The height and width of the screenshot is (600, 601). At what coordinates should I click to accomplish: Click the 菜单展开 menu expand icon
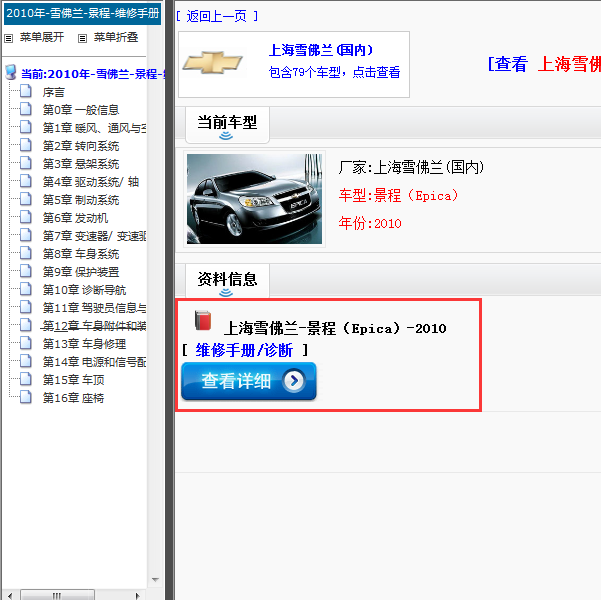coord(8,38)
